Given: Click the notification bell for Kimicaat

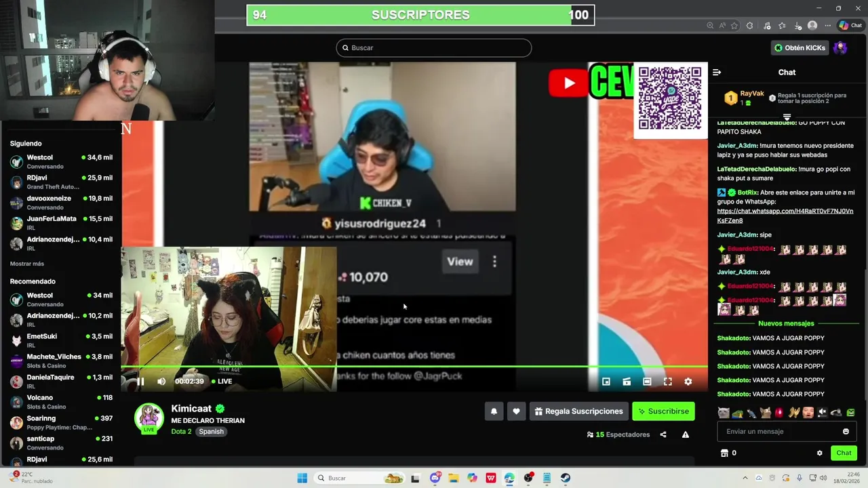Looking at the screenshot, I should 494,411.
